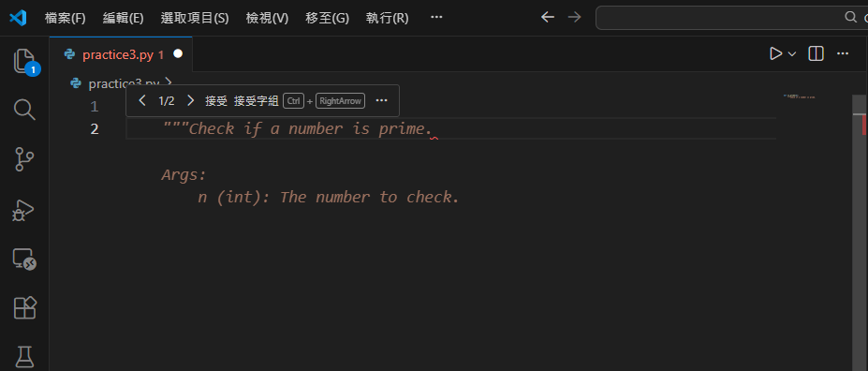Viewport: 868px width, 371px height.
Task: Split the editor to the right
Action: click(816, 53)
